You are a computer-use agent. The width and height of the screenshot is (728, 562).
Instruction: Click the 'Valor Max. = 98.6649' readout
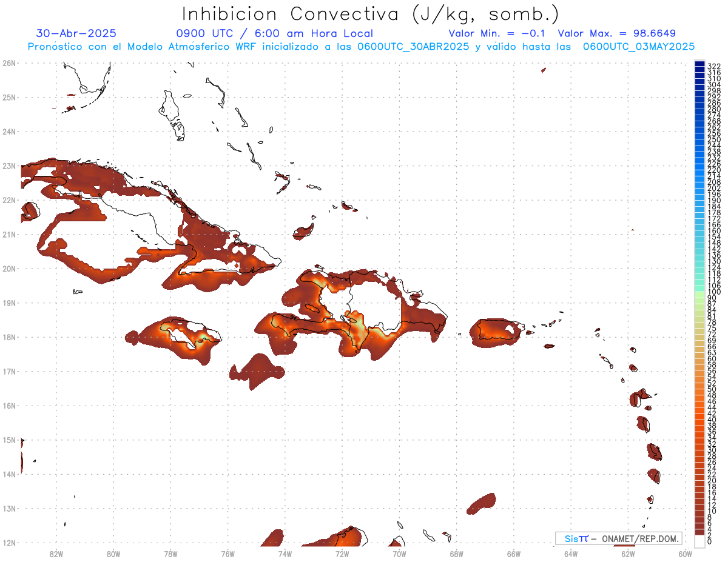click(x=616, y=33)
